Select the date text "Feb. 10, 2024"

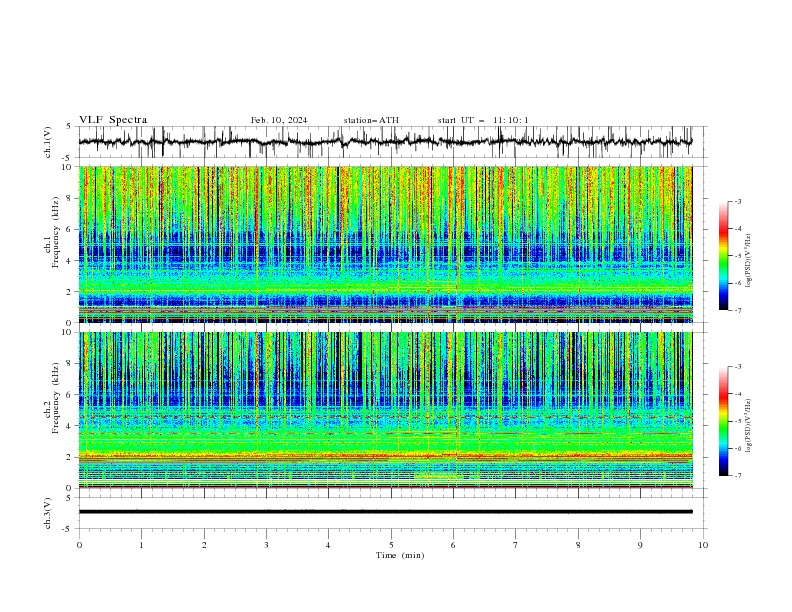coord(279,120)
